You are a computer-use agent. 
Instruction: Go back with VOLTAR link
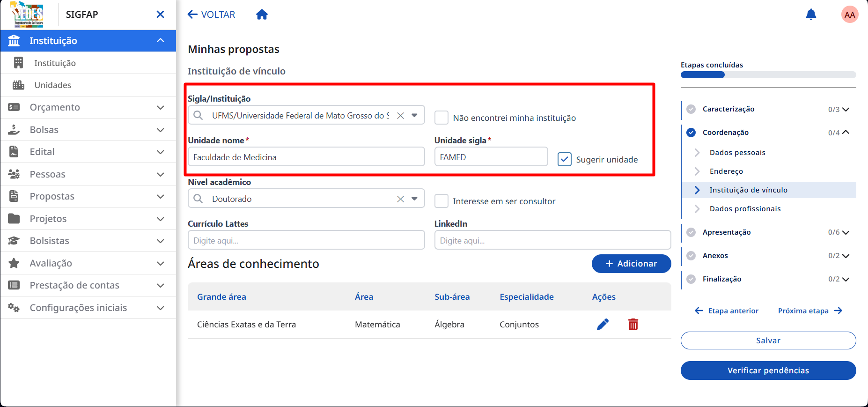[x=212, y=15]
